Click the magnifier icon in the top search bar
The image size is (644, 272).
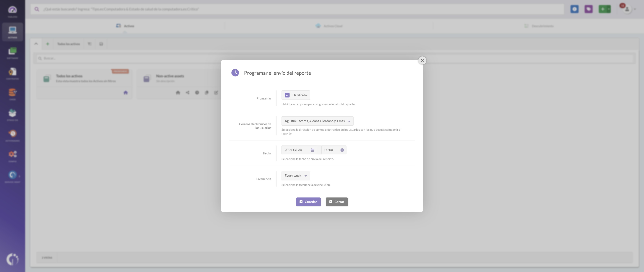click(x=37, y=9)
